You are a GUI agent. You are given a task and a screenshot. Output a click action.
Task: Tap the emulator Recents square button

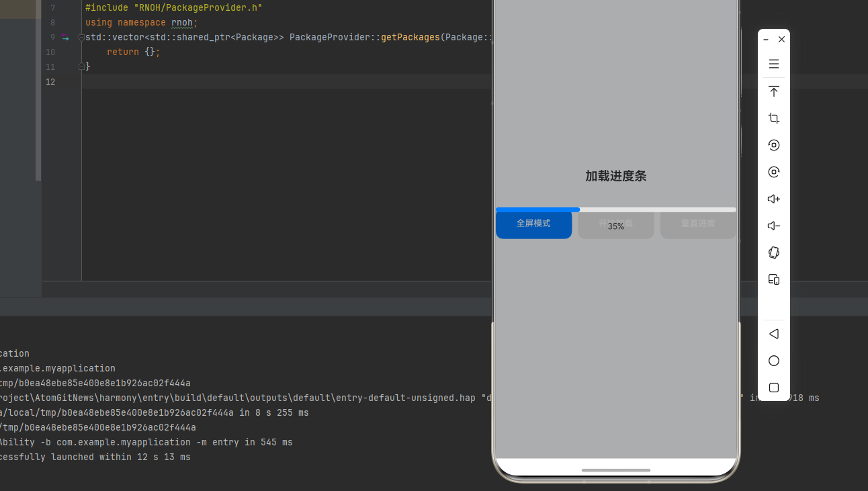[x=774, y=388]
